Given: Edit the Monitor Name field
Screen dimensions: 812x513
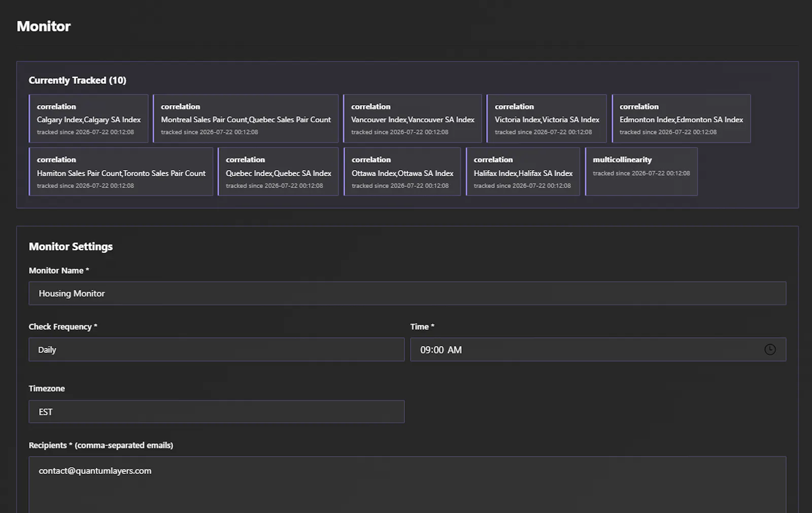Looking at the screenshot, I should pyautogui.click(x=408, y=293).
